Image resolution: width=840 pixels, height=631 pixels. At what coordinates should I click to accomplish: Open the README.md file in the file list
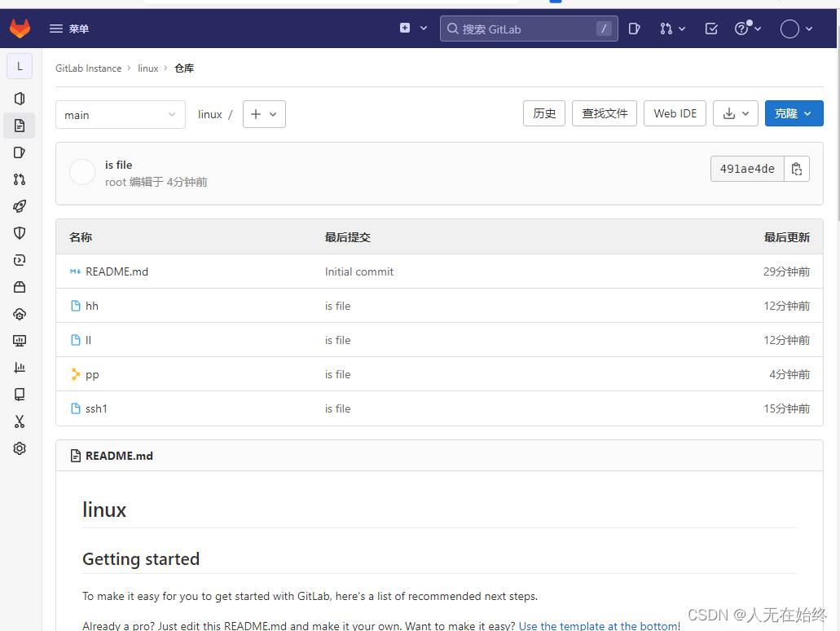tap(117, 271)
